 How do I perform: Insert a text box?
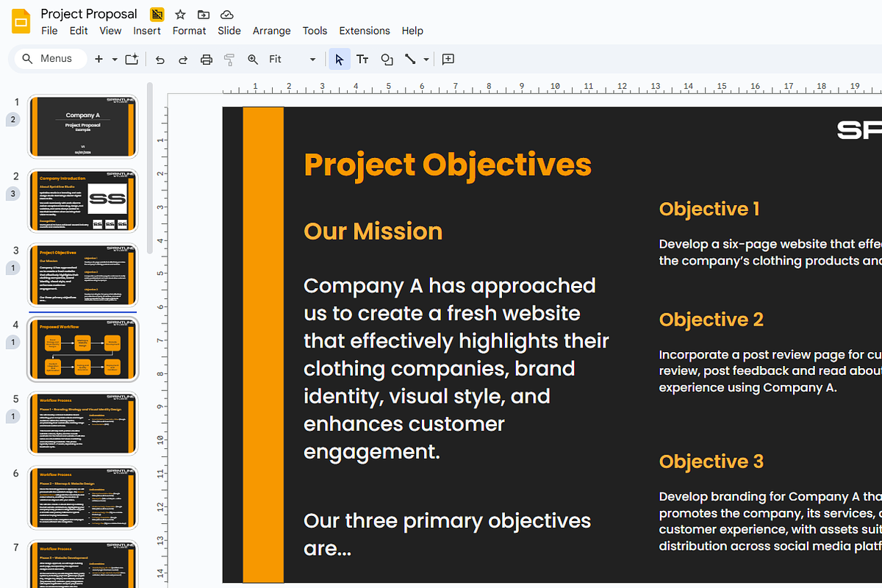point(362,60)
